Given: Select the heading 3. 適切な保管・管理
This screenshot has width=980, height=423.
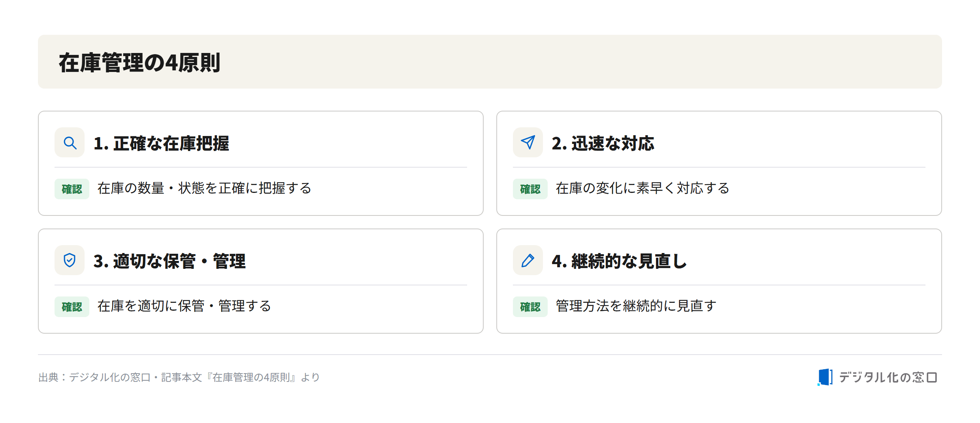Looking at the screenshot, I should pos(170,261).
